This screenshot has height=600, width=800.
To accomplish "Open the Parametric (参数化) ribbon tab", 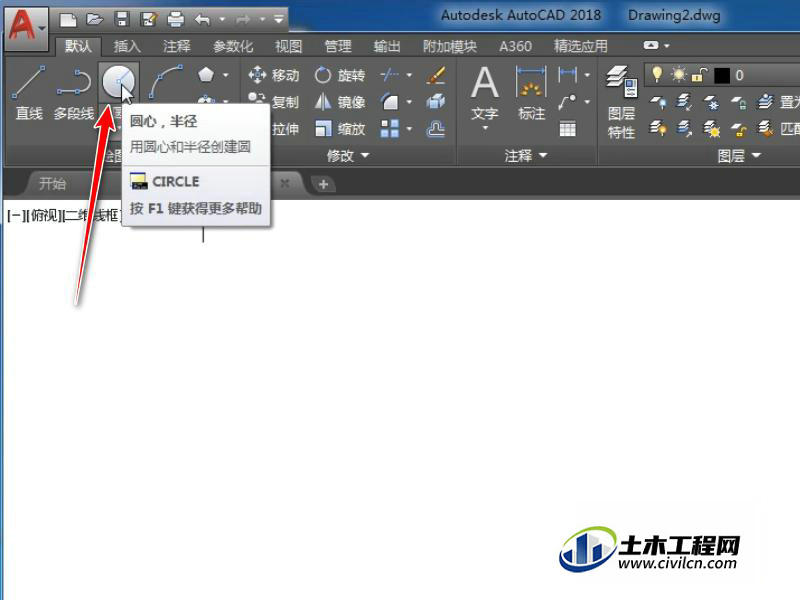I will 233,46.
